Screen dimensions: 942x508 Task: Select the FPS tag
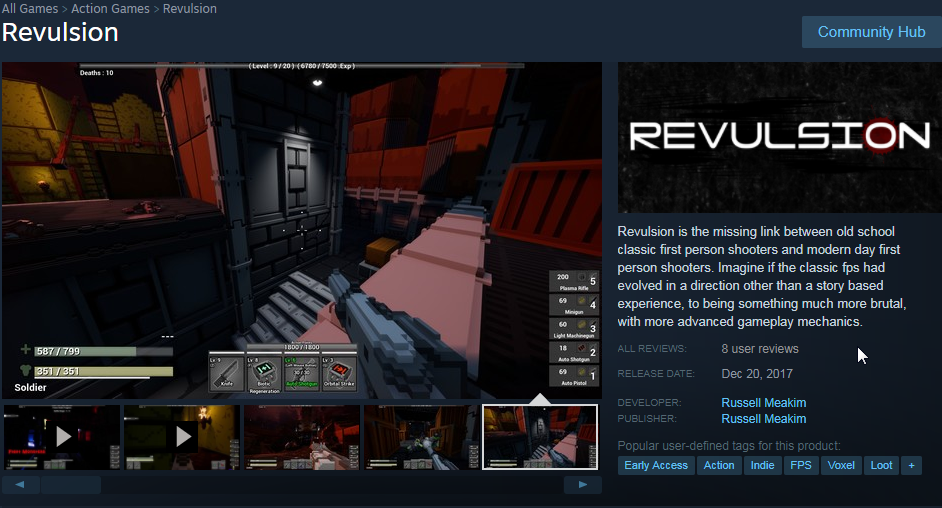(801, 465)
